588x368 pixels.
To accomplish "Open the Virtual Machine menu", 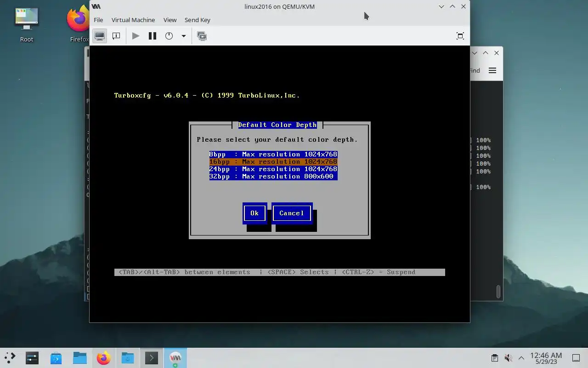I will (x=133, y=20).
